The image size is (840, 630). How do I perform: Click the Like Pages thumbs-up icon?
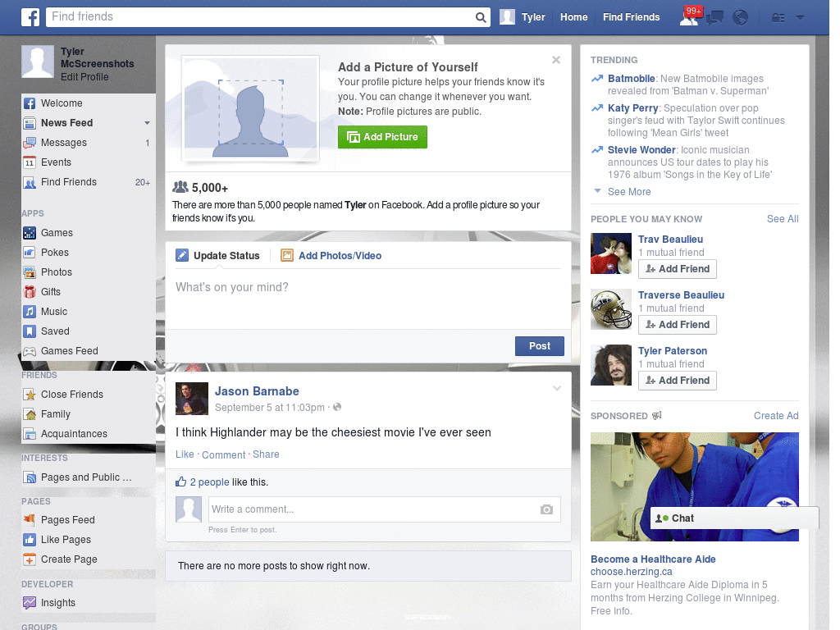[x=30, y=540]
